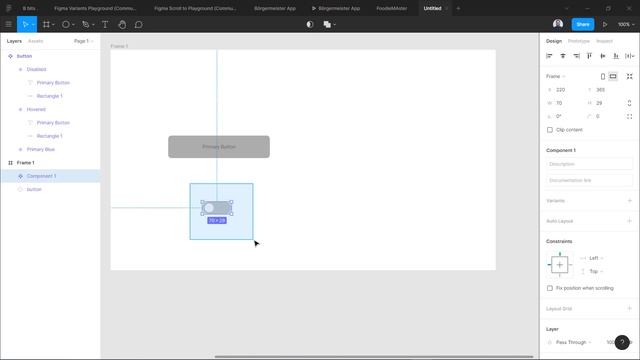Align selection to right

(576, 56)
